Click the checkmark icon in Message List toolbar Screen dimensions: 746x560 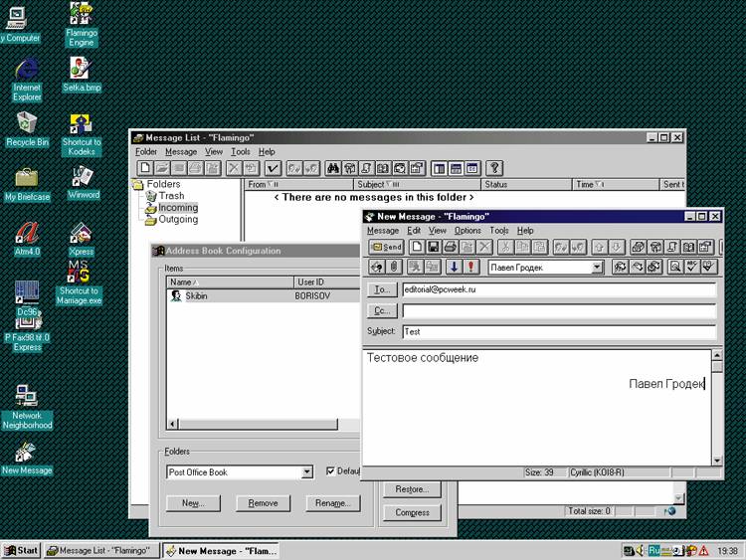pos(272,168)
